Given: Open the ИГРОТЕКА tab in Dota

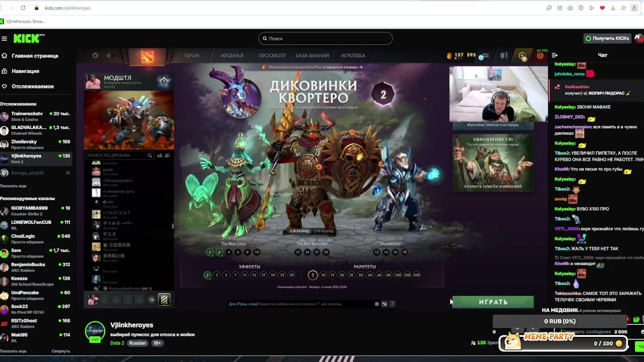Looking at the screenshot, I should tap(353, 55).
